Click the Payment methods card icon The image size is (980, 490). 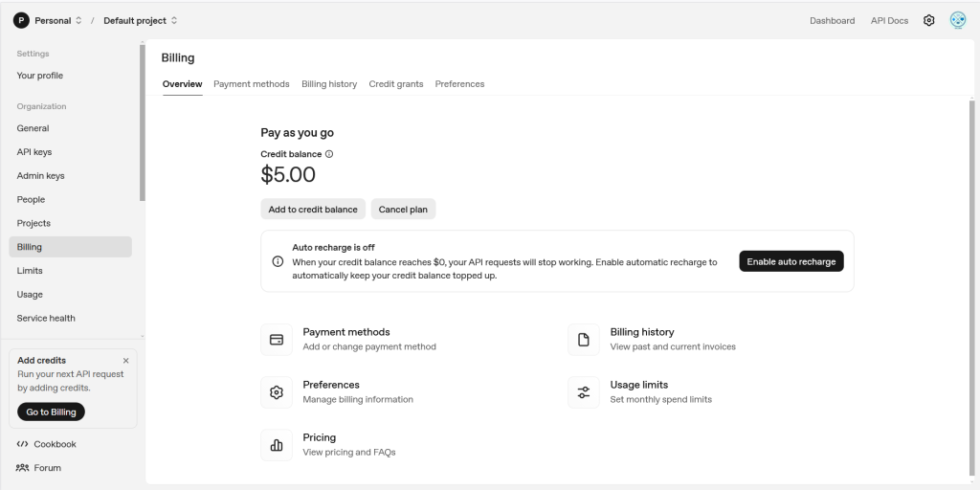(277, 340)
